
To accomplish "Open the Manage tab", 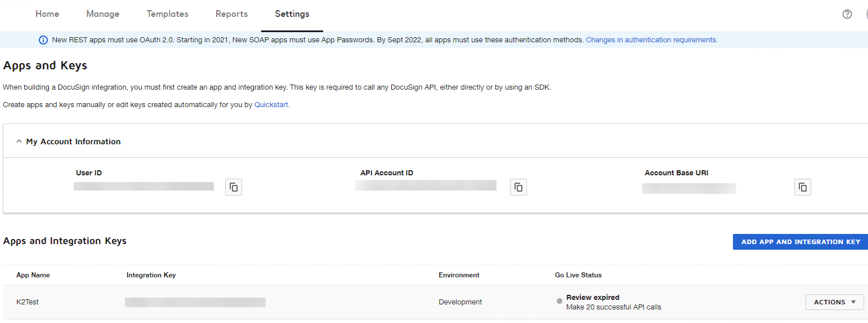I will pos(103,14).
